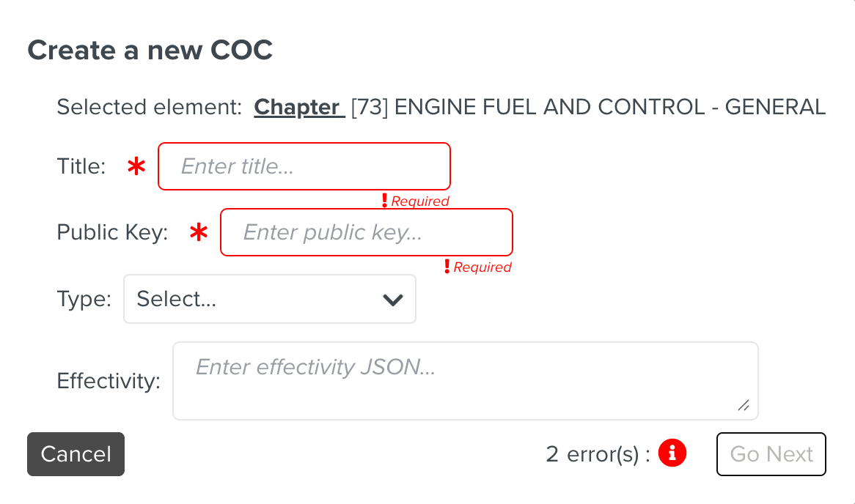Click the 'Public Key:' field label

(x=112, y=233)
